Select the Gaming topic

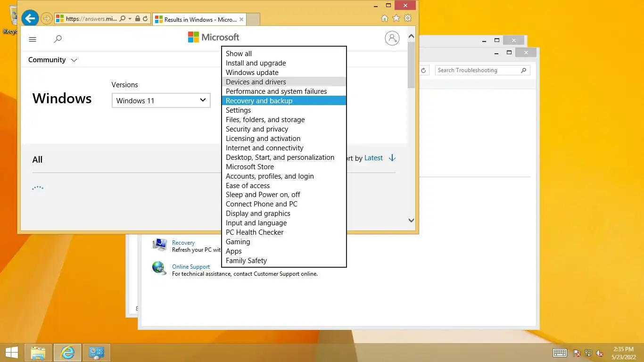click(x=284, y=242)
